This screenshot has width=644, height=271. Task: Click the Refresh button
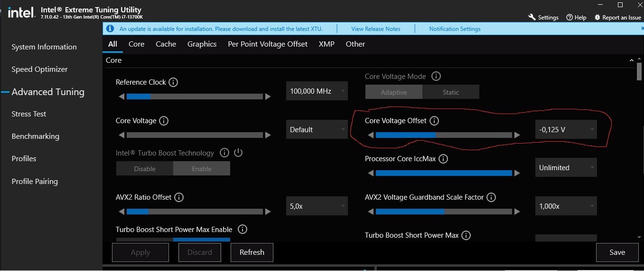coord(252,252)
